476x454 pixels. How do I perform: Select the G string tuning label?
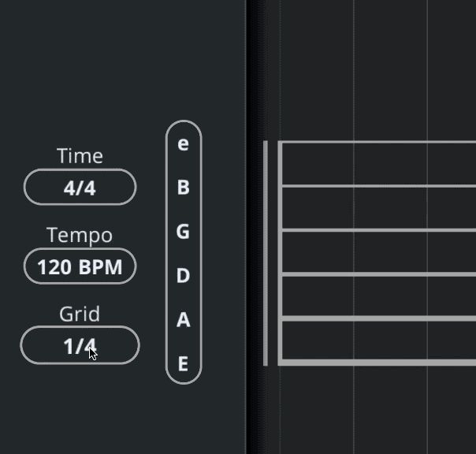point(183,232)
